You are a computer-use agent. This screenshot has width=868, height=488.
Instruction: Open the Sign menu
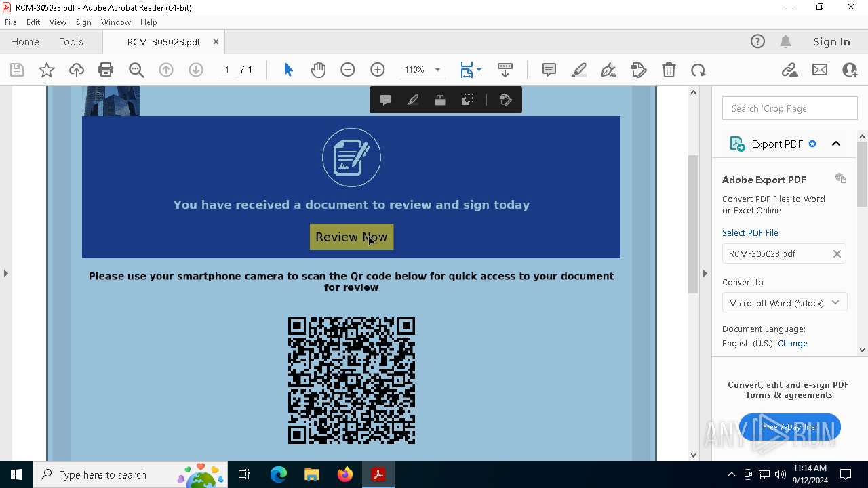pos(83,22)
